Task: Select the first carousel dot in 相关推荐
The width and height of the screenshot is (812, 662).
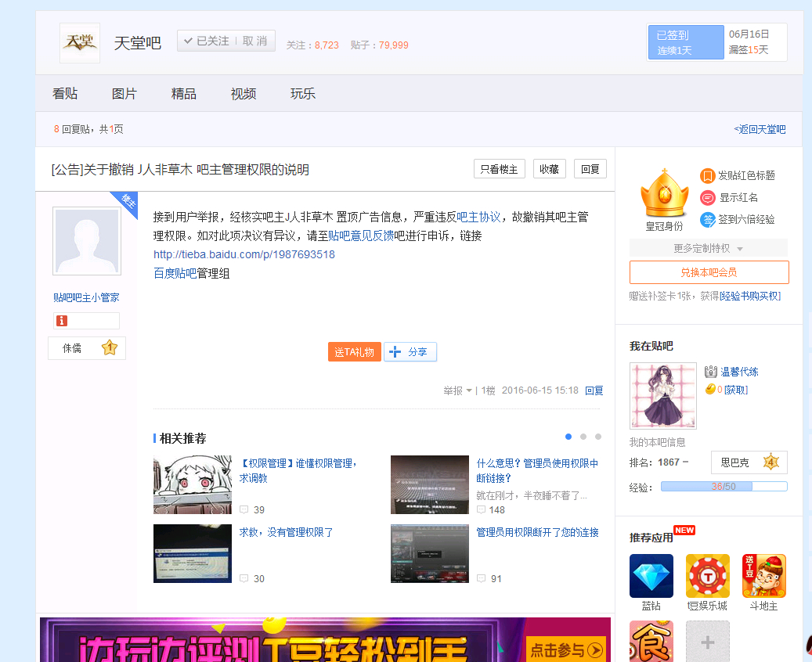Action: pos(568,437)
